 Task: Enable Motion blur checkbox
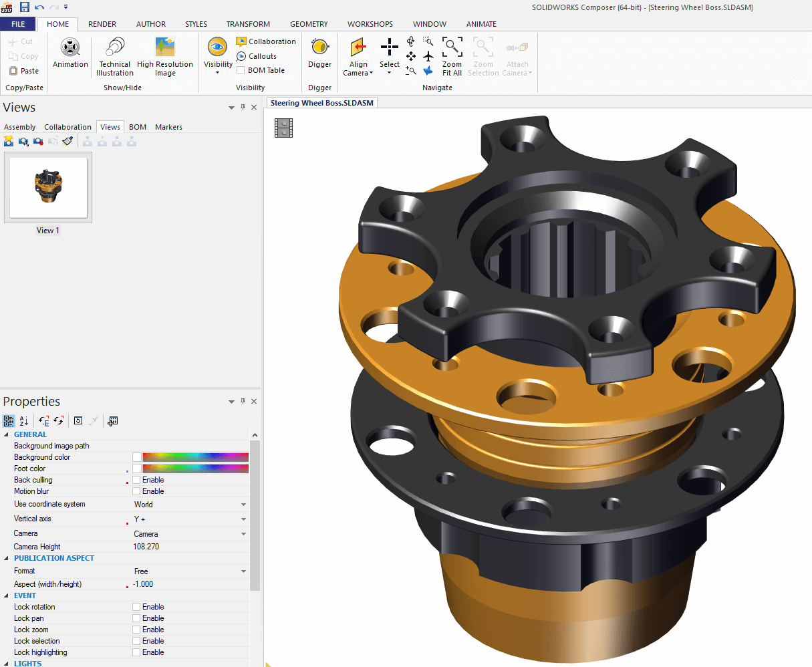coord(136,491)
